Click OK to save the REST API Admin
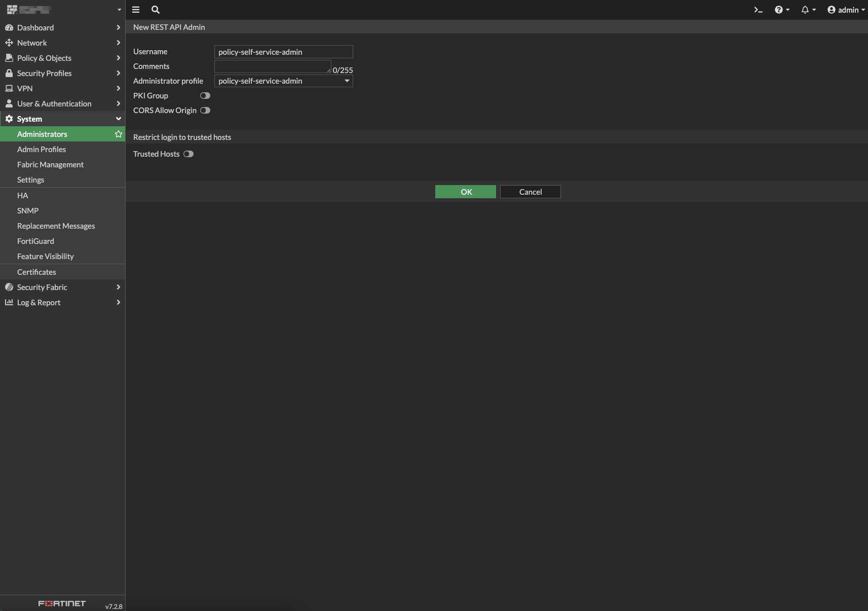Viewport: 868px width, 611px height. click(465, 192)
